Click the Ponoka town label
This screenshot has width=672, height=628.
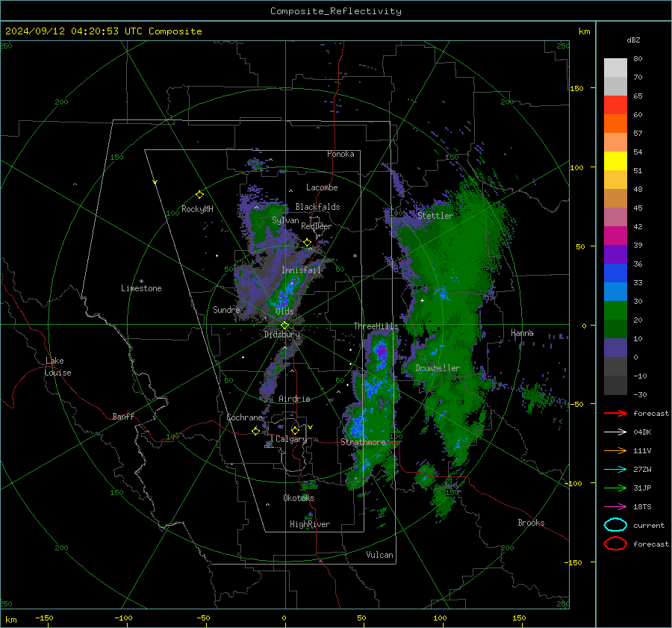point(340,154)
